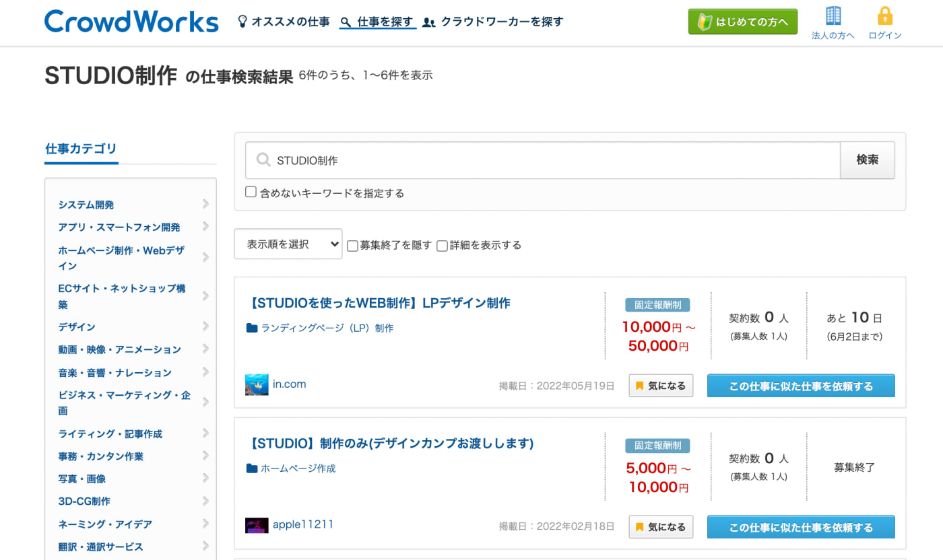Expand デザイン category chevron
Screen dimensions: 943x560
(205, 326)
